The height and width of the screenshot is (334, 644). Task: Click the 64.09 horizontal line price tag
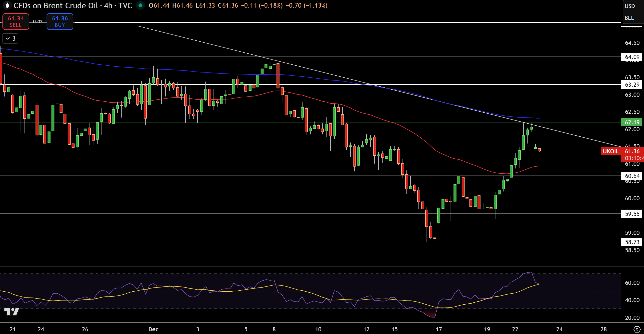click(x=632, y=57)
